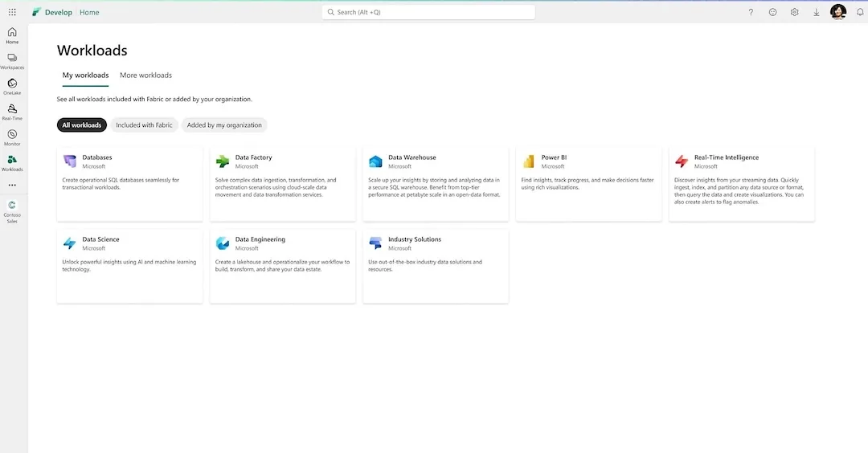Open the Data Factory card title

pos(253,157)
